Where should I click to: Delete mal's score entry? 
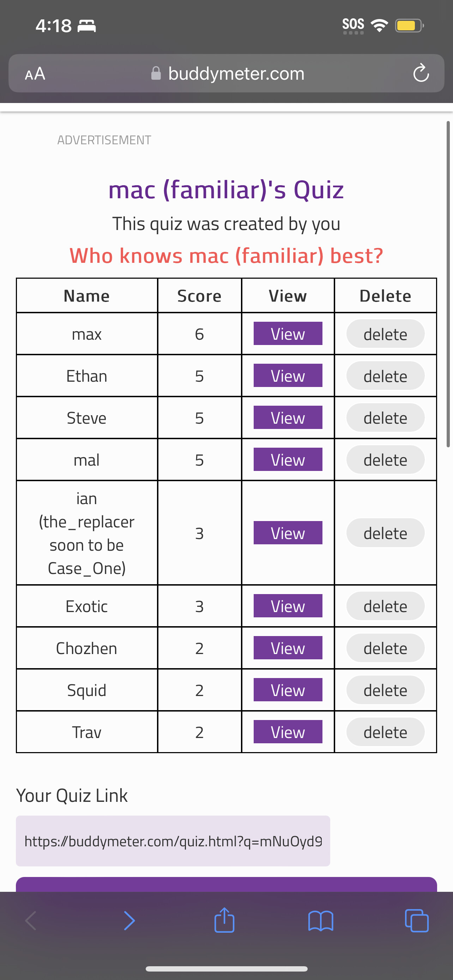point(385,460)
